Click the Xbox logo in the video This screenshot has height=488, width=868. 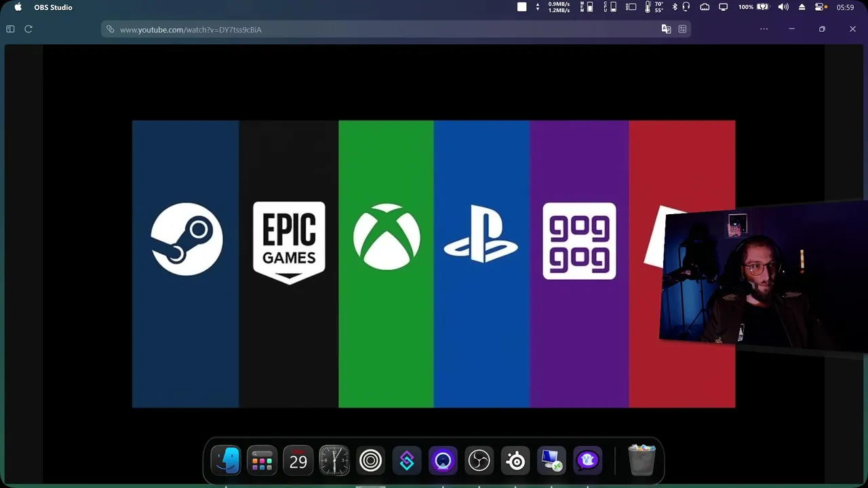pos(387,237)
